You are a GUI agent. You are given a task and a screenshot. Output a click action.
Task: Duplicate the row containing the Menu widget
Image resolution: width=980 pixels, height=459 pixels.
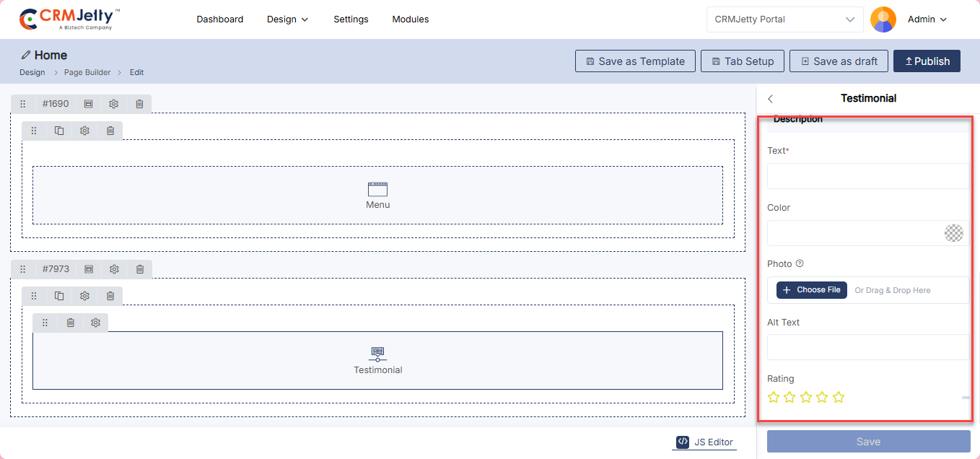click(x=59, y=131)
